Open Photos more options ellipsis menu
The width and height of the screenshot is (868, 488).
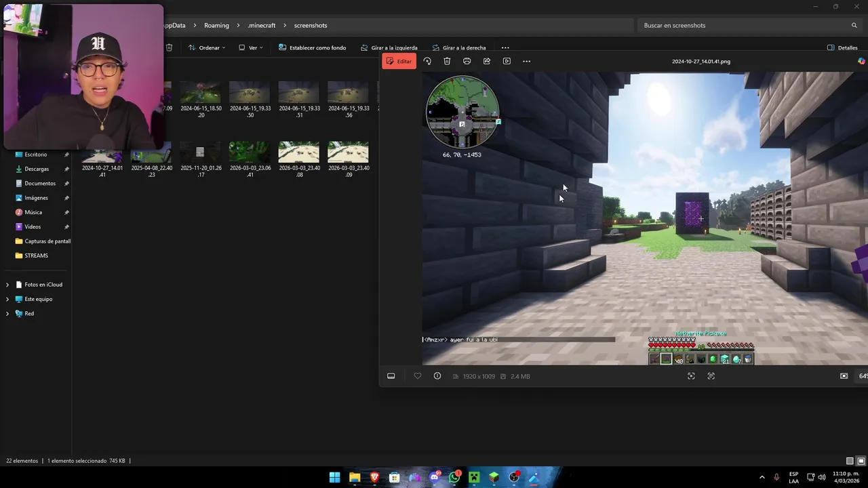click(526, 61)
